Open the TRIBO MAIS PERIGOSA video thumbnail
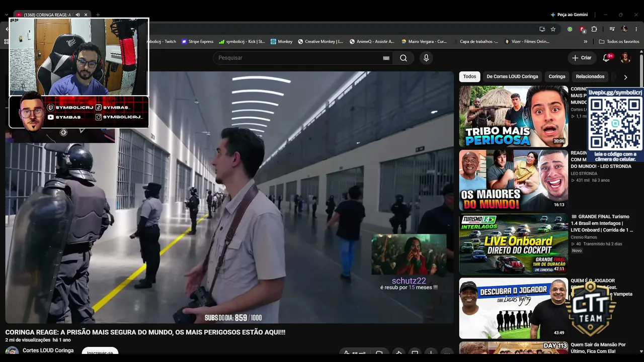 513,116
